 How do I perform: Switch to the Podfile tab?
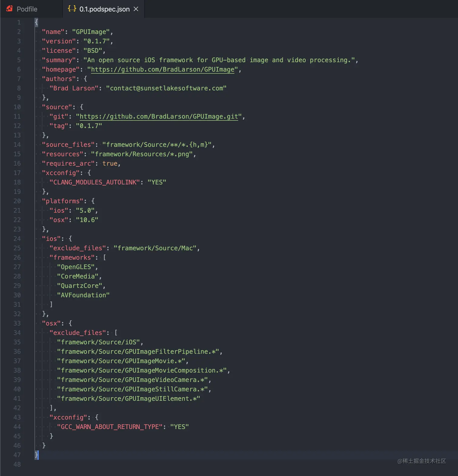[x=27, y=9]
